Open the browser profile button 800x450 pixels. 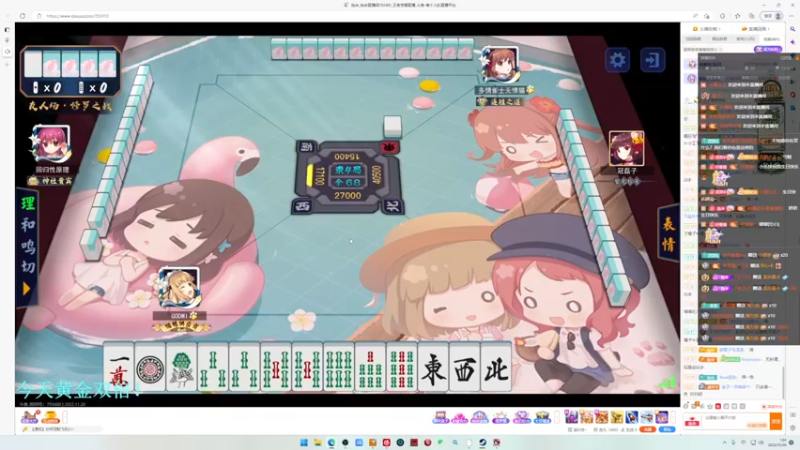(x=771, y=16)
